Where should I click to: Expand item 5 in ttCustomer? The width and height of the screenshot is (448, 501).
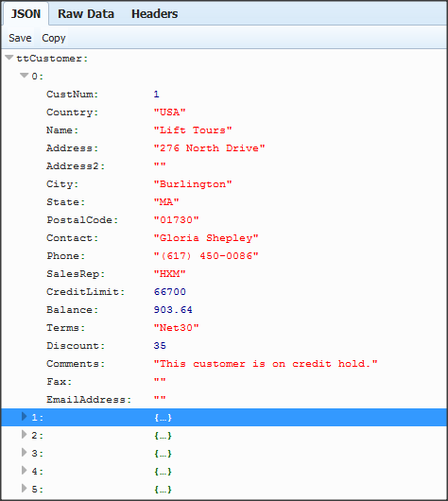point(24,488)
